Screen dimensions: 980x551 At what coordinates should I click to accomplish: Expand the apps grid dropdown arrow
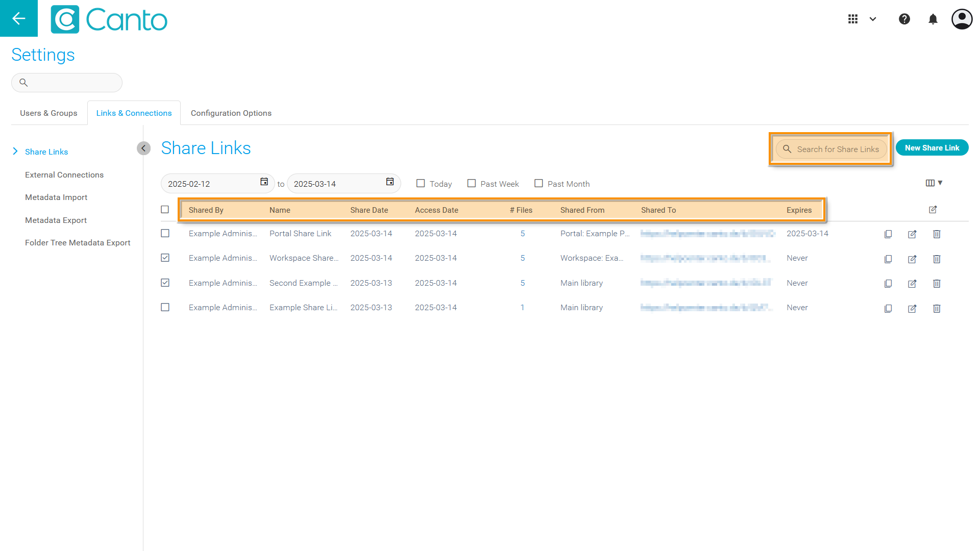pos(873,19)
